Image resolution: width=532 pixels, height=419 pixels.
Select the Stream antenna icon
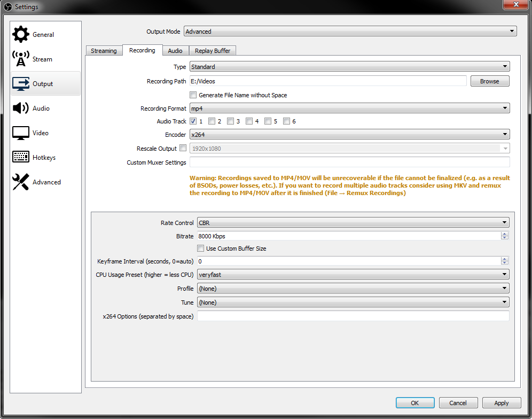pyautogui.click(x=21, y=59)
